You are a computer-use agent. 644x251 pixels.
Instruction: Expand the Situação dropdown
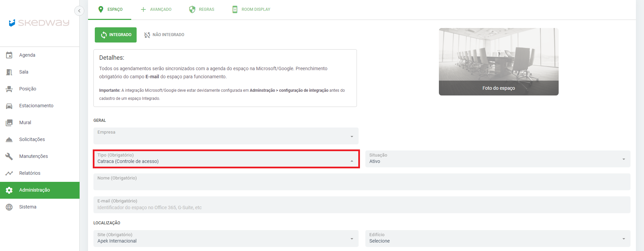tap(498, 159)
